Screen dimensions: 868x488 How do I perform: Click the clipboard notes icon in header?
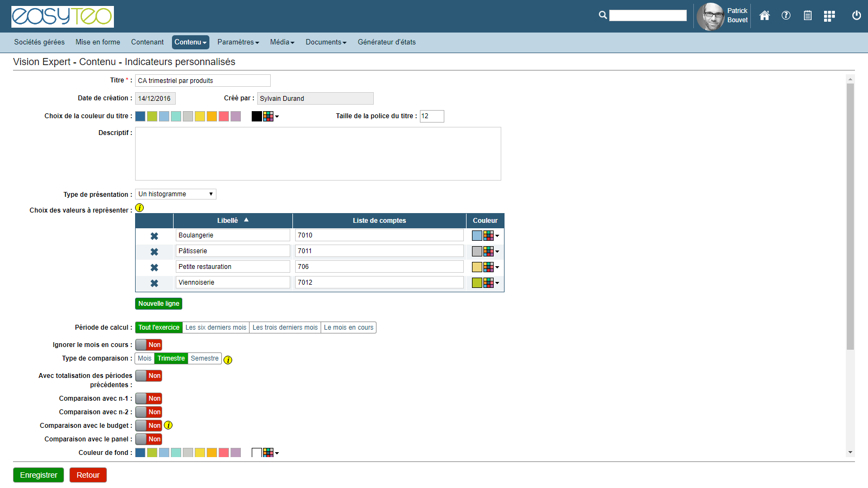(807, 16)
